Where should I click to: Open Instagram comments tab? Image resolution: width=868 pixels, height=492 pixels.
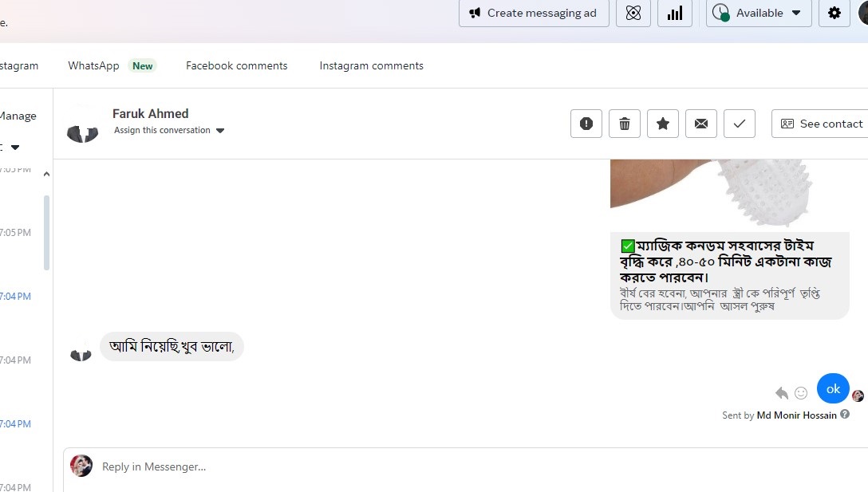371,66
